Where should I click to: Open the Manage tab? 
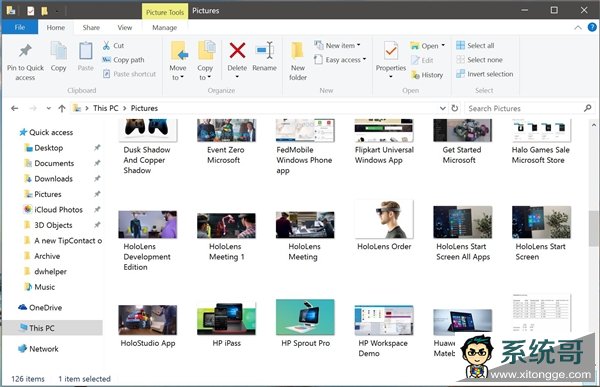165,28
